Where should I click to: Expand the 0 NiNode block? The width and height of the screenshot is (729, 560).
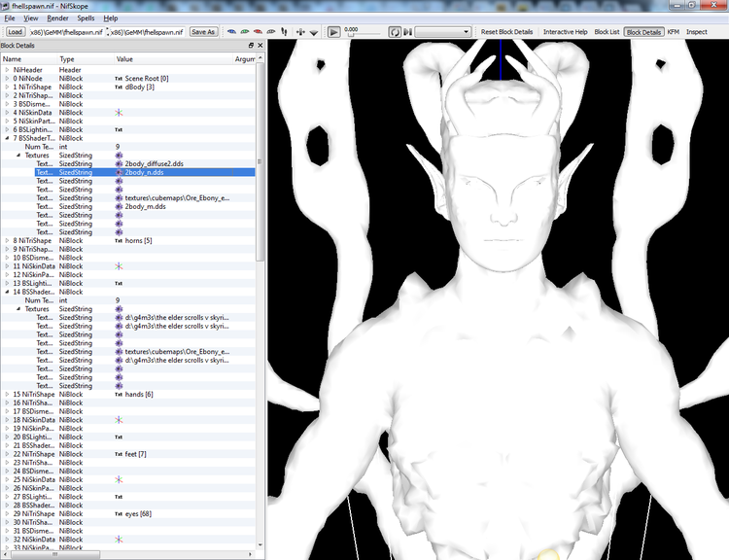click(7, 78)
